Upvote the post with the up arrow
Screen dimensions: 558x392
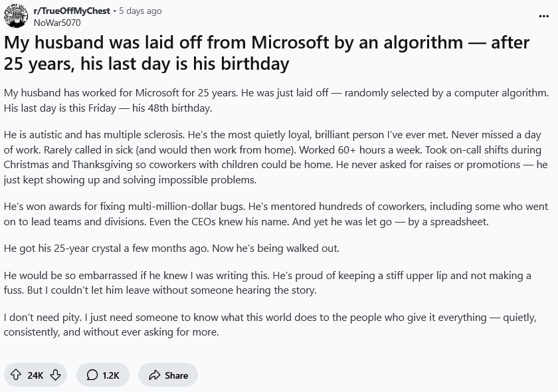16,375
